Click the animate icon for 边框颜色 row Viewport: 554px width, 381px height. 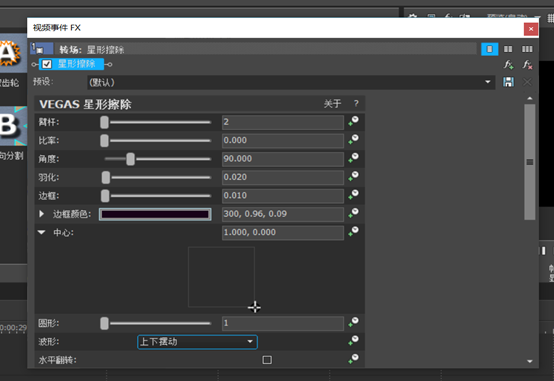[x=353, y=213]
